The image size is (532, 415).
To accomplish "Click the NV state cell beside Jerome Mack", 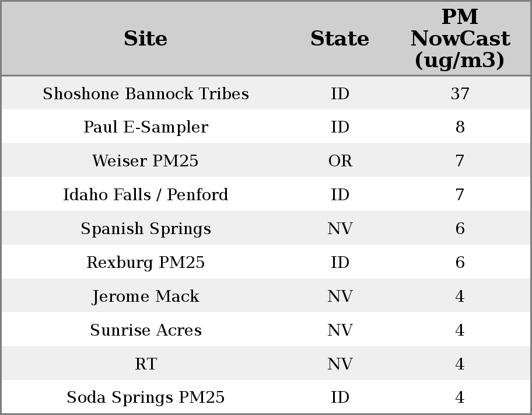I will tap(339, 297).
